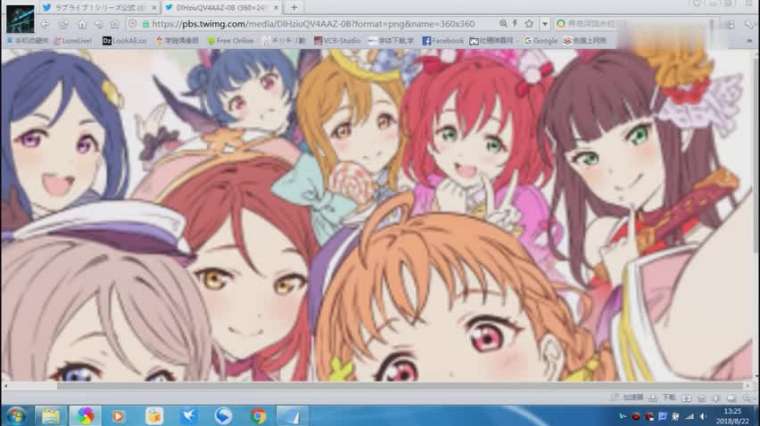The height and width of the screenshot is (426, 760).
Task: Click the volume speaker tray icon
Action: 702,416
